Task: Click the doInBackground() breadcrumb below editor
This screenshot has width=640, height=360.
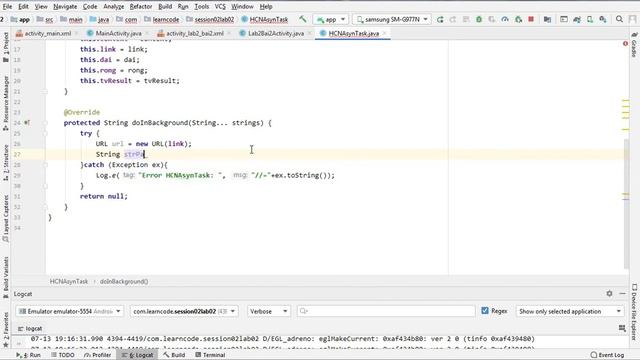Action: [124, 281]
